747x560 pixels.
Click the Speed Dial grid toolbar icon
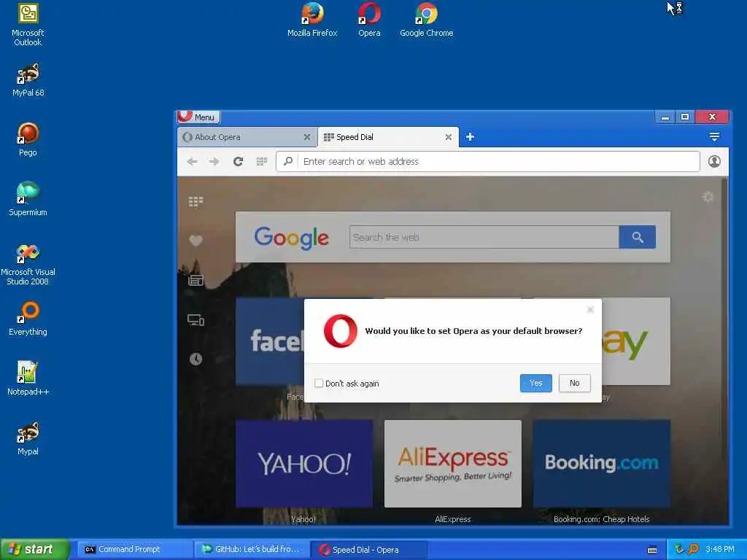point(262,161)
